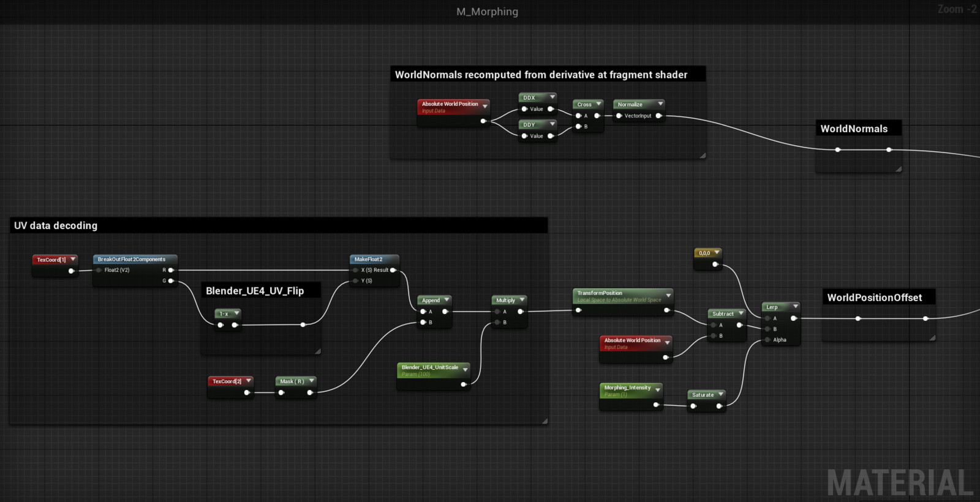Click the Normalize node output pin
This screenshot has width=980, height=502.
(658, 116)
